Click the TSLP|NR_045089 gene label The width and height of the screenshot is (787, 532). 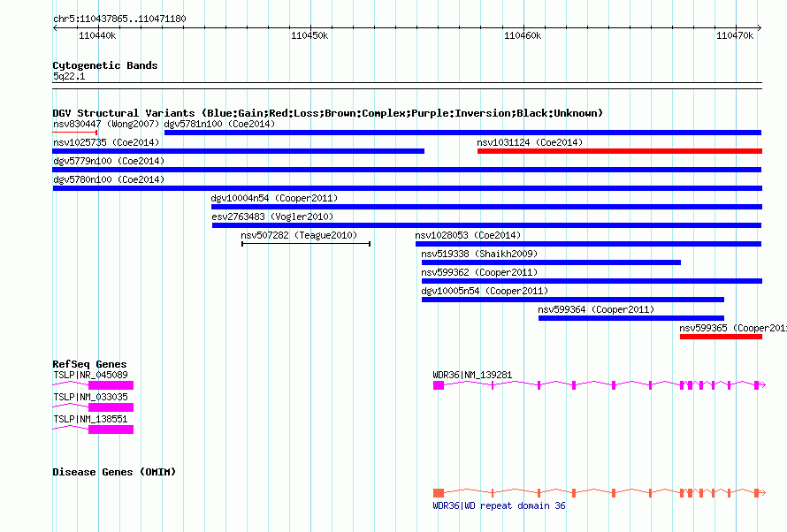[x=90, y=375]
